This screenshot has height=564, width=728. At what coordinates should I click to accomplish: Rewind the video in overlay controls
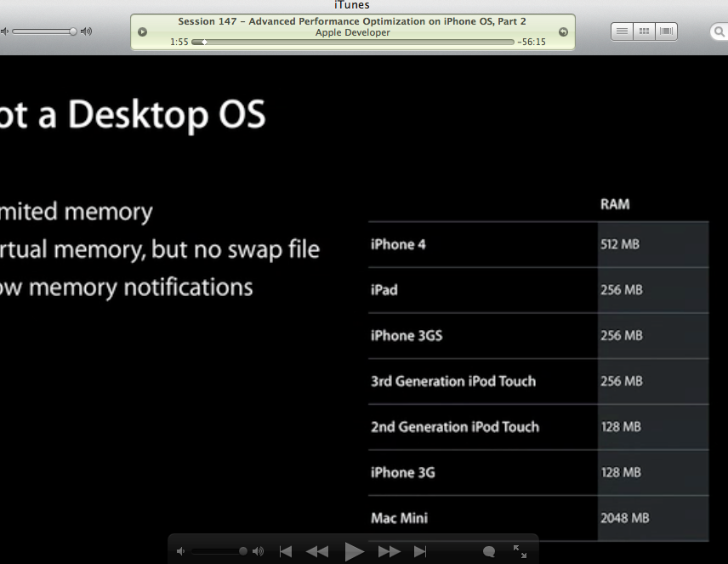tap(317, 552)
